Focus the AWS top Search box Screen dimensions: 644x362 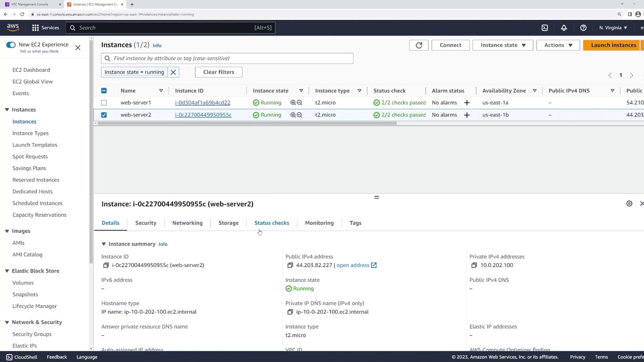click(x=170, y=28)
